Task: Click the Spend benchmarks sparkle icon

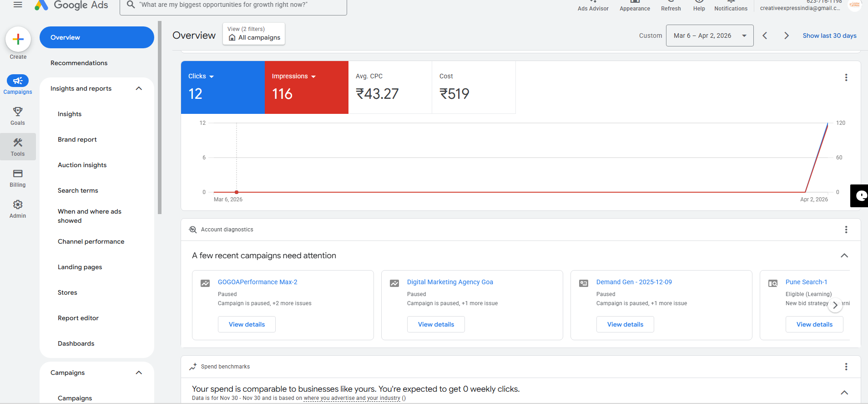Action: [x=193, y=367]
